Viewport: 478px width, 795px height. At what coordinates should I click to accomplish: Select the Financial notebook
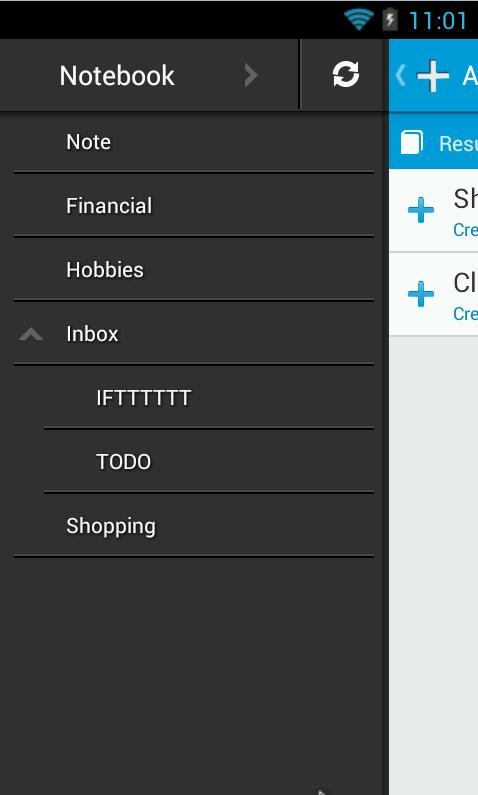(x=194, y=205)
